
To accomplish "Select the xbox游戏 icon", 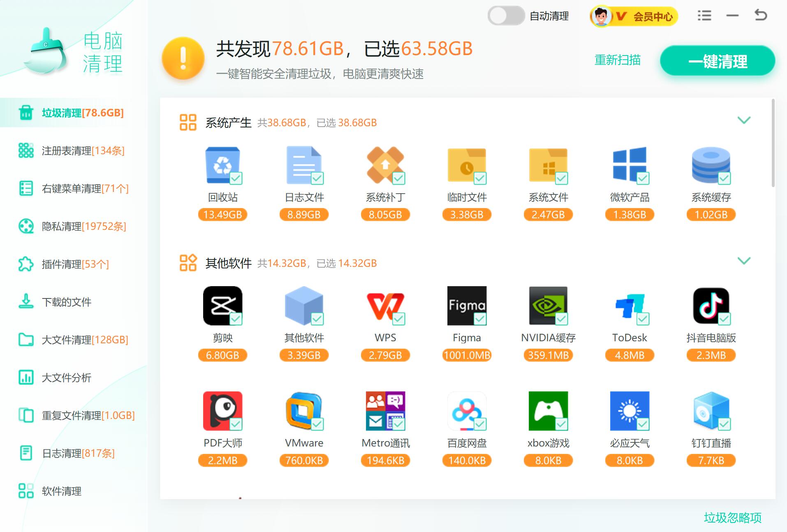I will pos(548,411).
